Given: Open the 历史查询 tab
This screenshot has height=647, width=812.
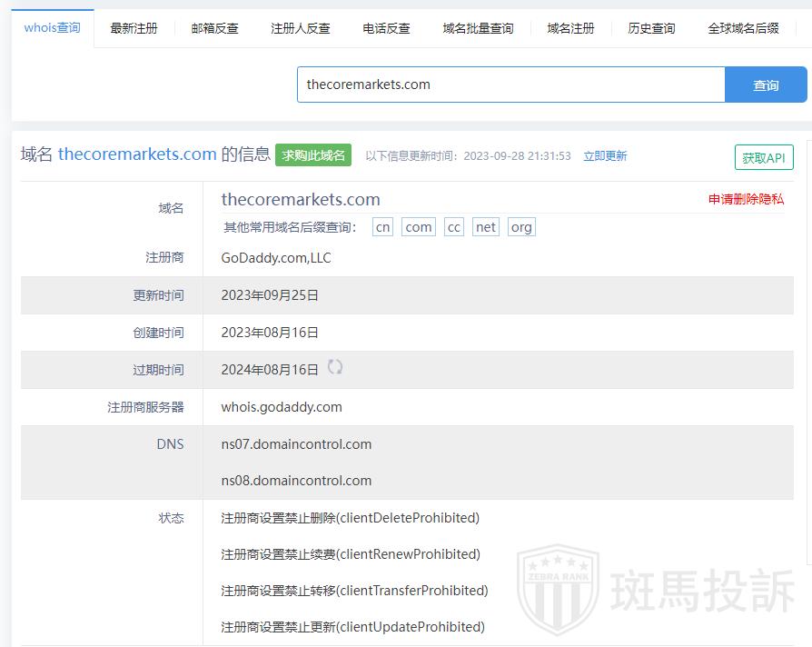Looking at the screenshot, I should (651, 28).
